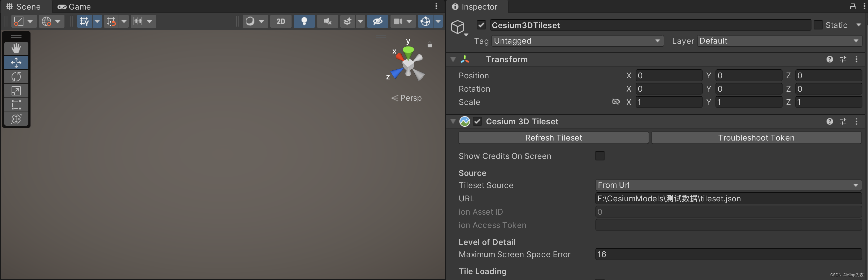
Task: Toggle the Gizmos globe icon
Action: 425,21
